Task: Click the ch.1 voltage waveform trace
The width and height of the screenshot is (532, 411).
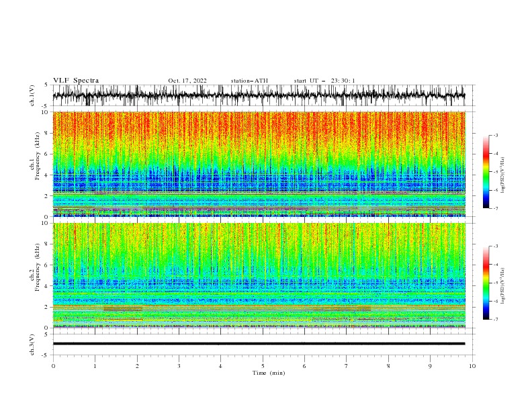Action: pos(259,95)
